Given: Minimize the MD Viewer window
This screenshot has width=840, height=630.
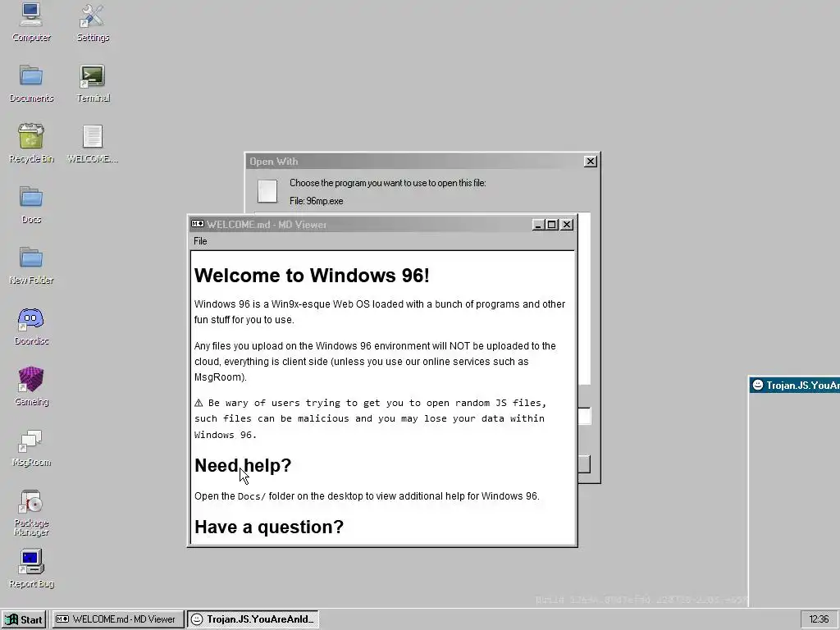Looking at the screenshot, I should coord(538,225).
